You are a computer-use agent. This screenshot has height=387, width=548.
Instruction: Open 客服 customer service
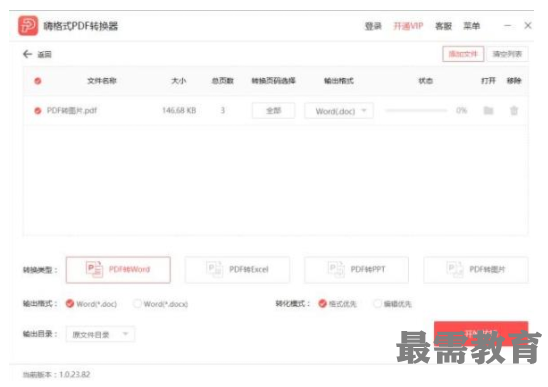click(443, 26)
